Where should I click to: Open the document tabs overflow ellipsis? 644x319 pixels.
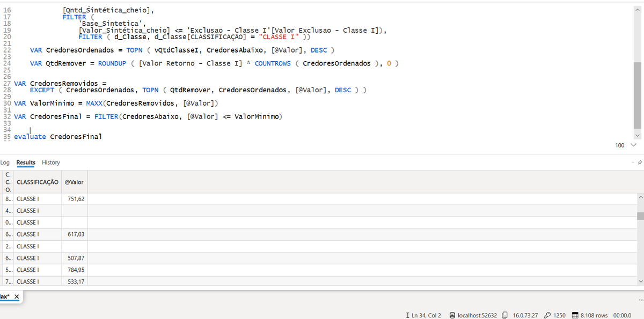pos(640,299)
